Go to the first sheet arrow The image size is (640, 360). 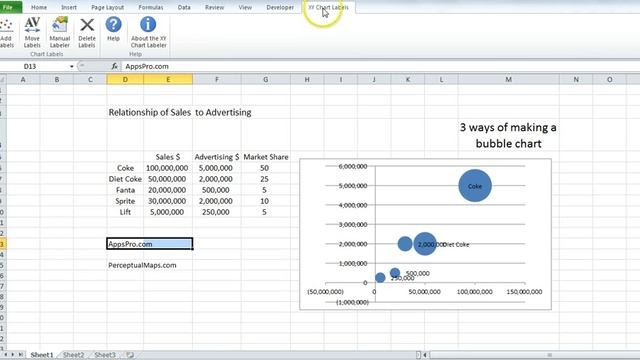pos(6,355)
